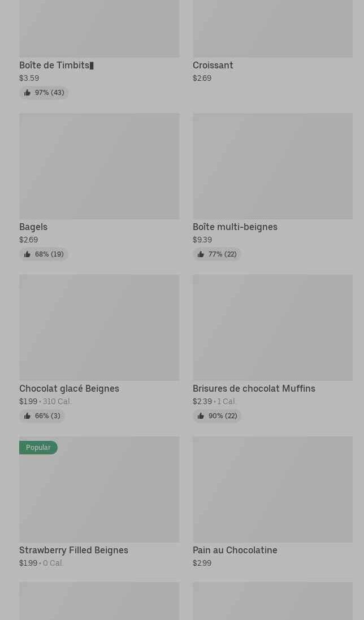Screen dimensions: 364x620
Task: Open Pain au Chocolatine item title
Action: [235, 550]
